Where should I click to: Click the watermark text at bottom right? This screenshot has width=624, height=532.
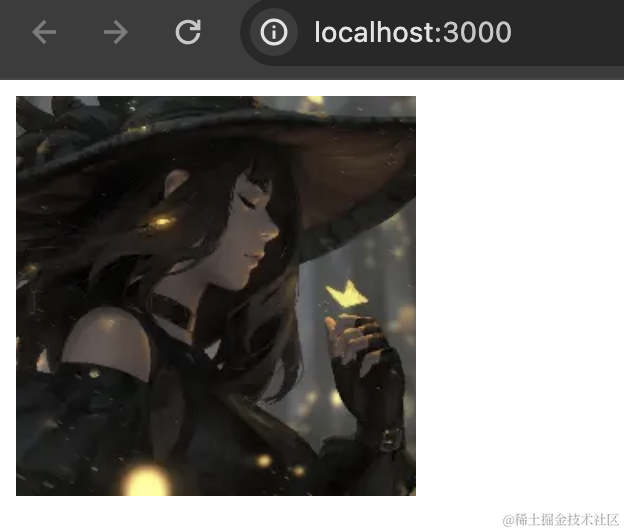click(x=560, y=519)
